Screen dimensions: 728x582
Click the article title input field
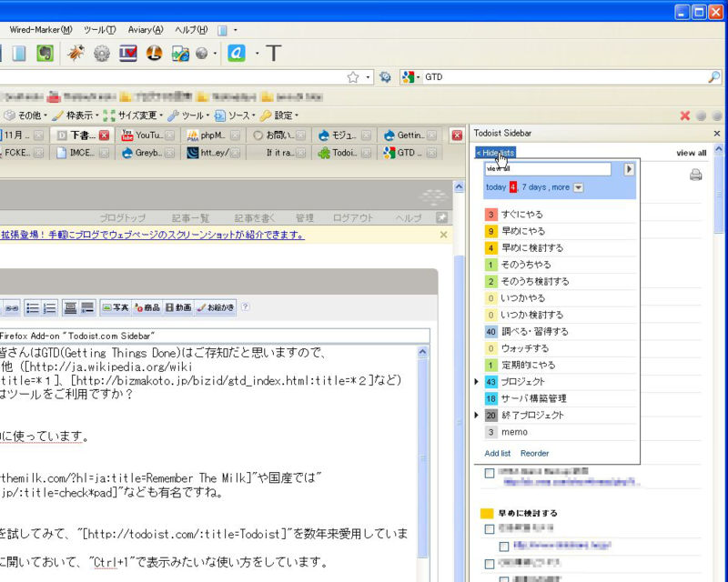tap(214, 336)
